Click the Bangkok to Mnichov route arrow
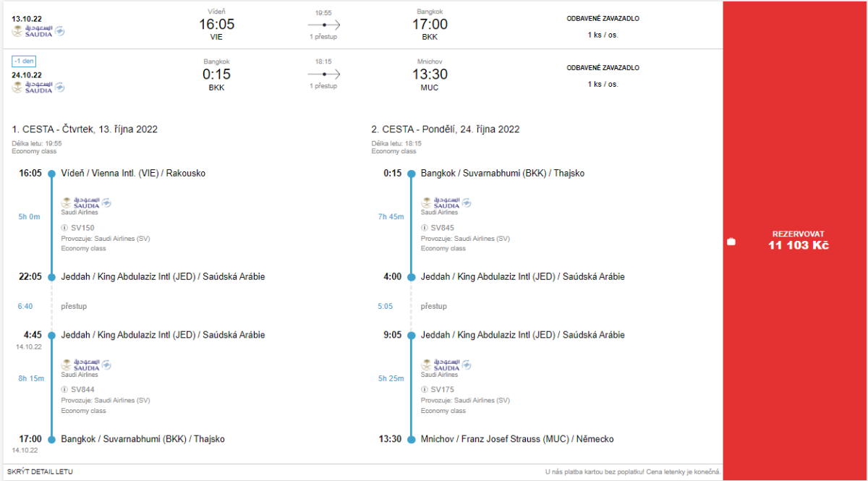Viewport: 868px width, 481px height. [x=323, y=74]
